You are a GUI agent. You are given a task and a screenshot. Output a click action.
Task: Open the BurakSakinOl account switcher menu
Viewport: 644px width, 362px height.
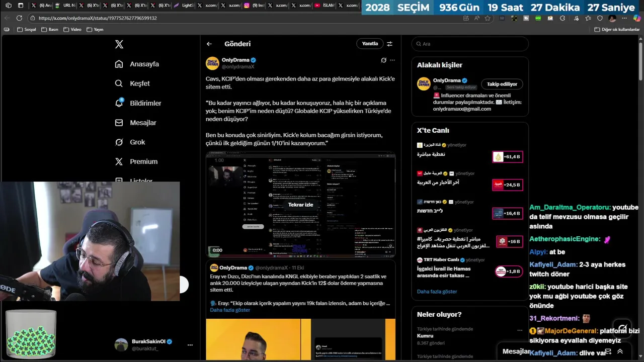190,345
